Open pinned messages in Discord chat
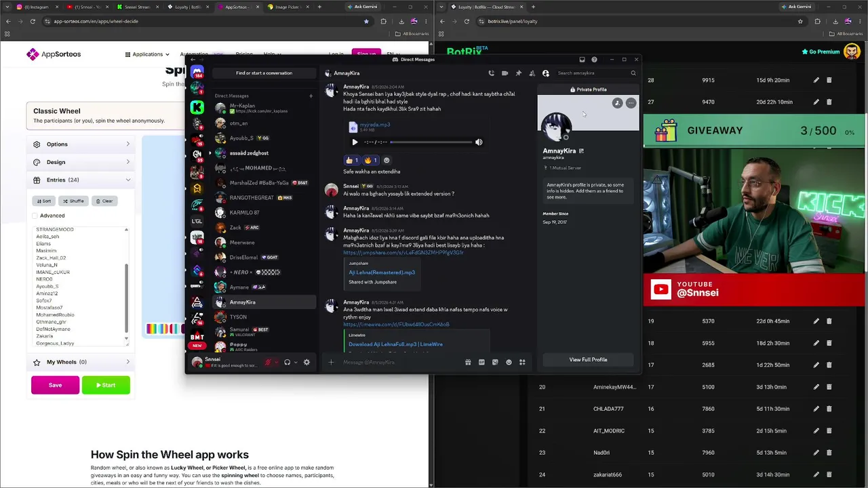Screen dimensions: 868x488 point(518,73)
